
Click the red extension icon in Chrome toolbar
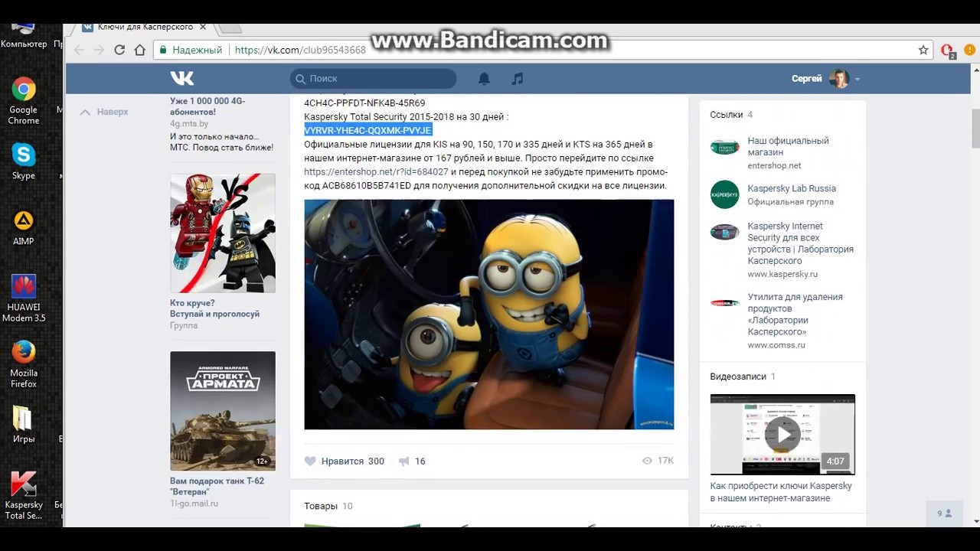coord(948,51)
